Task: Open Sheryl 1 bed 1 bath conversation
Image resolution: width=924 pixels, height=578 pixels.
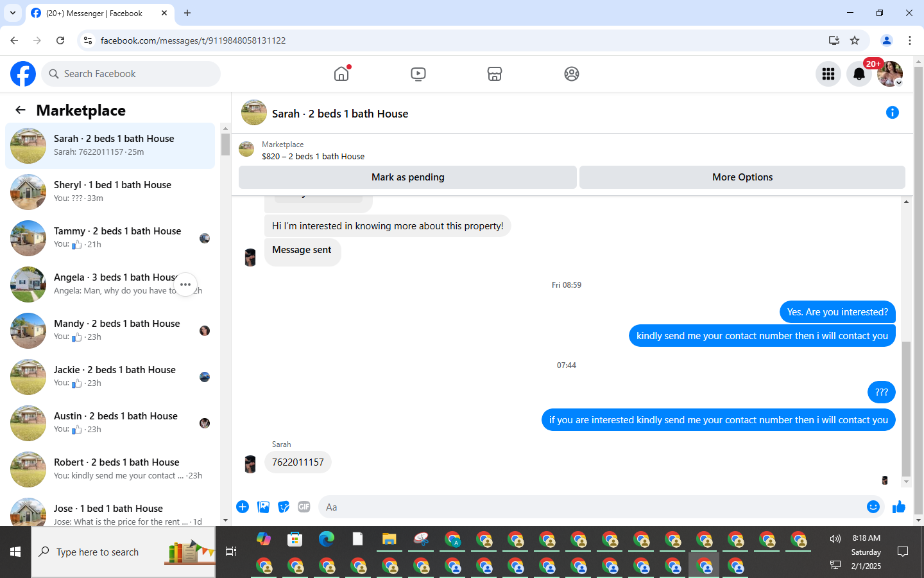Action: [110, 192]
